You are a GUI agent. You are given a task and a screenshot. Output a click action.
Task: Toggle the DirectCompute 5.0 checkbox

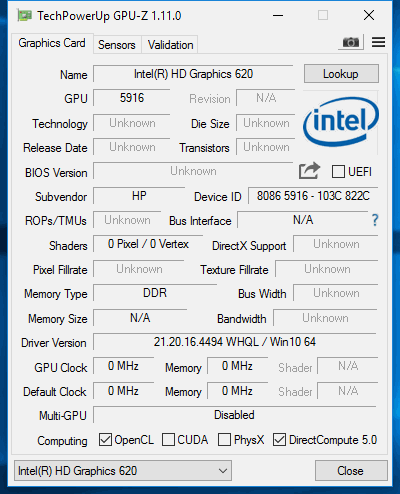tap(279, 440)
